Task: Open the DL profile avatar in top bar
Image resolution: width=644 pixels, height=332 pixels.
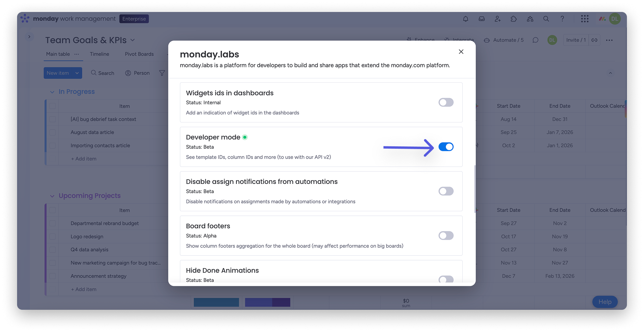Action: [x=615, y=19]
